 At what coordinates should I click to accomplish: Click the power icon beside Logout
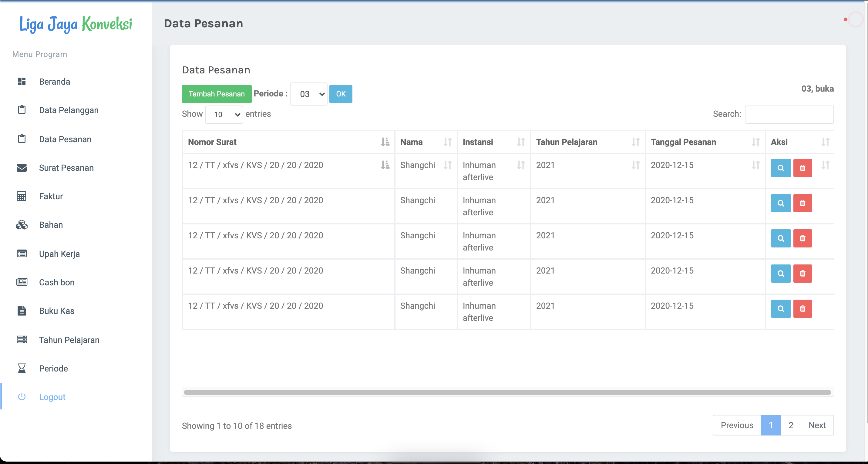pos(22,397)
